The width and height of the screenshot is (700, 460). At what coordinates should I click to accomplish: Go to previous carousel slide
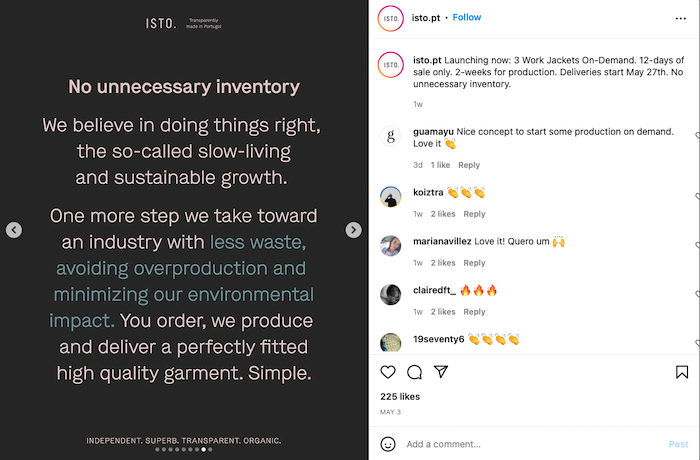point(14,230)
